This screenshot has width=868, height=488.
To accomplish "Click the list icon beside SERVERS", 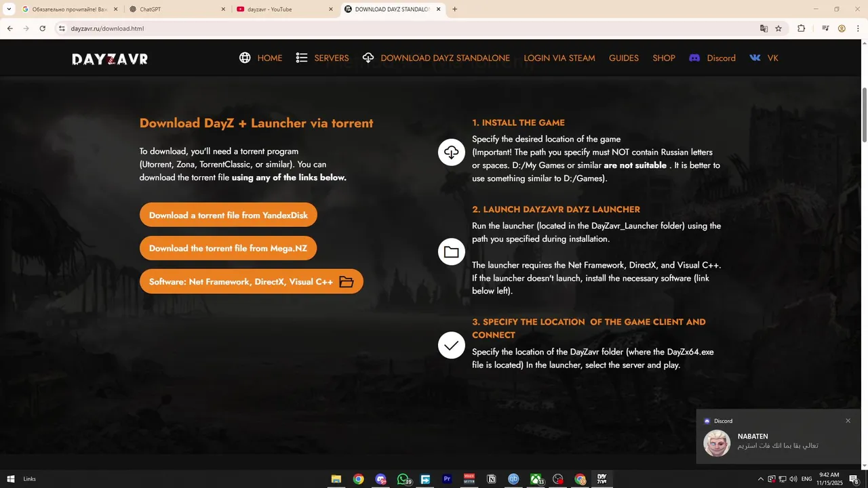I will tap(302, 58).
